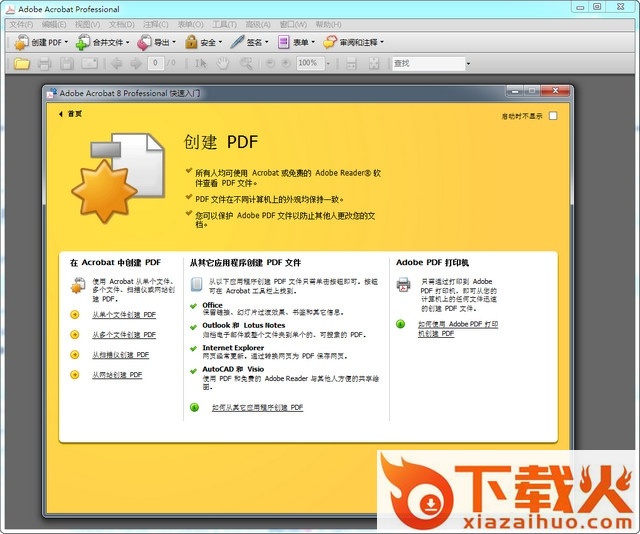Open the 高级(A) menu

pyautogui.click(x=258, y=24)
